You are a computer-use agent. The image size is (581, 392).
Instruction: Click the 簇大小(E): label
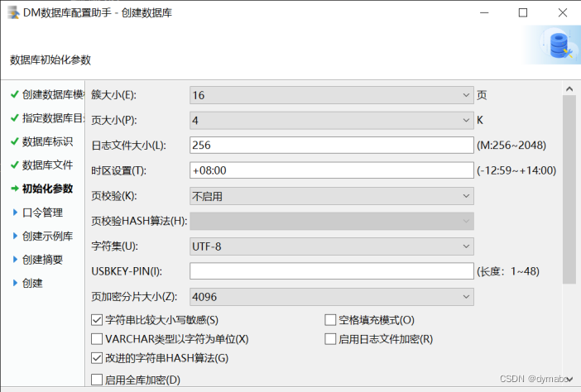tap(113, 95)
